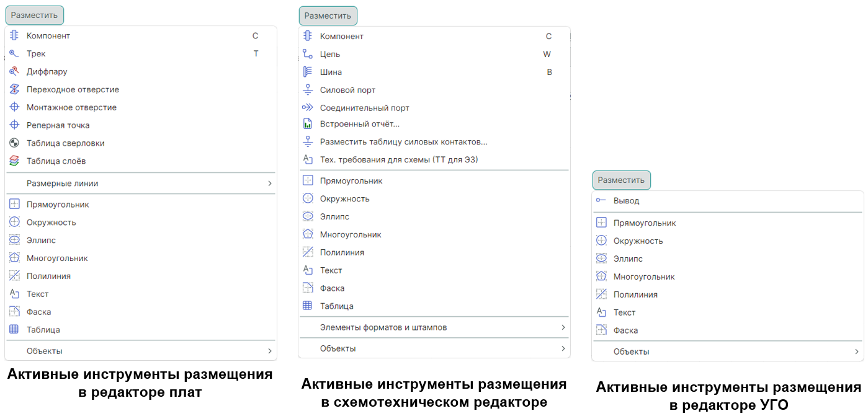Click the Шина (bus) tool icon
Screen dimensions: 868x416
click(308, 72)
